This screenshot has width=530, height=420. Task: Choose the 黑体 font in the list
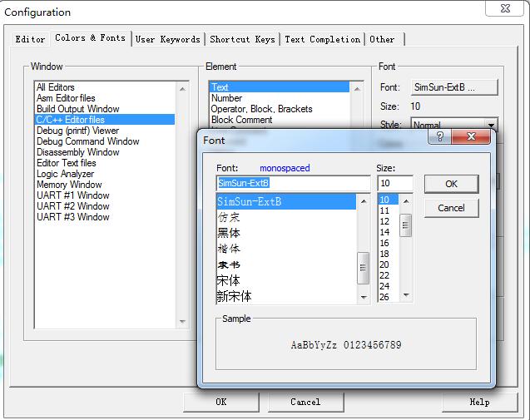click(x=229, y=233)
